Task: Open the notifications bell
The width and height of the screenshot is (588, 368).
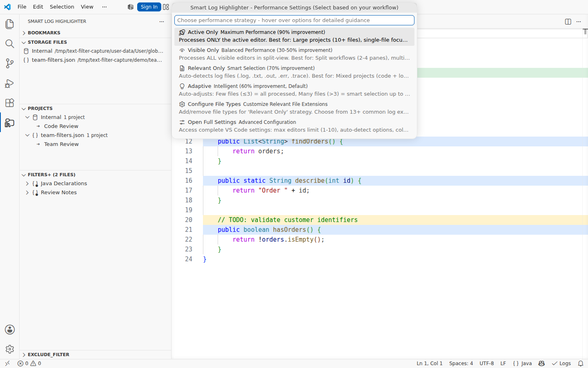Action: (581, 364)
